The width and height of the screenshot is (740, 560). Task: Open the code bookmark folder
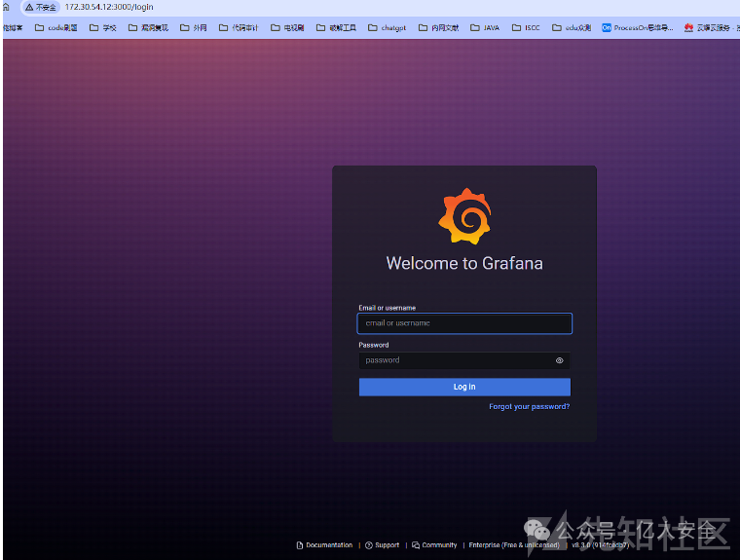coord(56,28)
